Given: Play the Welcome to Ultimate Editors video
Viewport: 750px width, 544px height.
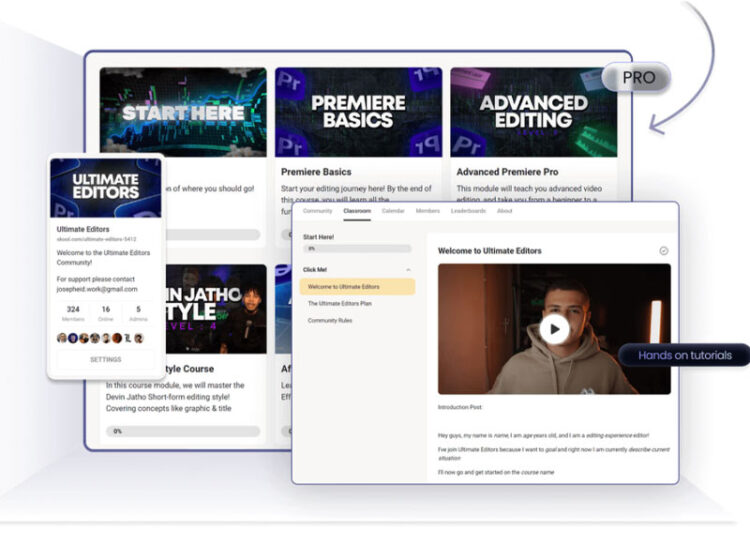Looking at the screenshot, I should click(x=554, y=328).
